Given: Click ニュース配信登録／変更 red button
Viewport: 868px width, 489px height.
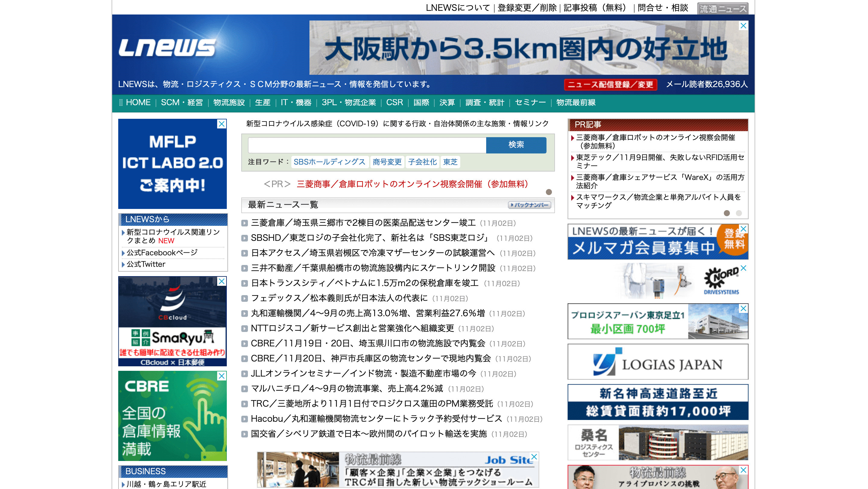Looking at the screenshot, I should tap(610, 84).
